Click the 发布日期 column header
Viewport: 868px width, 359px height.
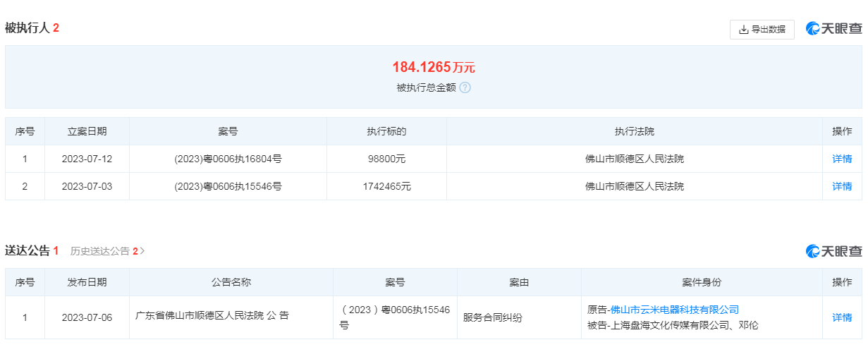87,282
